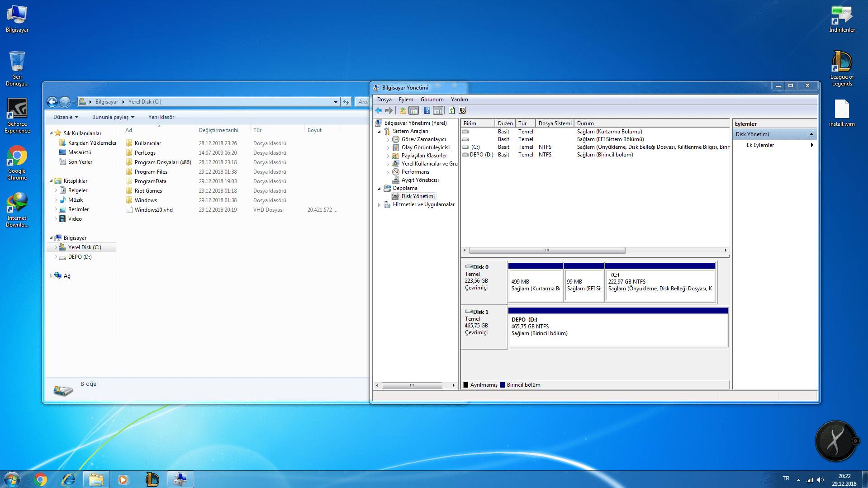Image resolution: width=868 pixels, height=488 pixels.
Task: Collapse the Depolama tree node
Action: [x=379, y=189]
